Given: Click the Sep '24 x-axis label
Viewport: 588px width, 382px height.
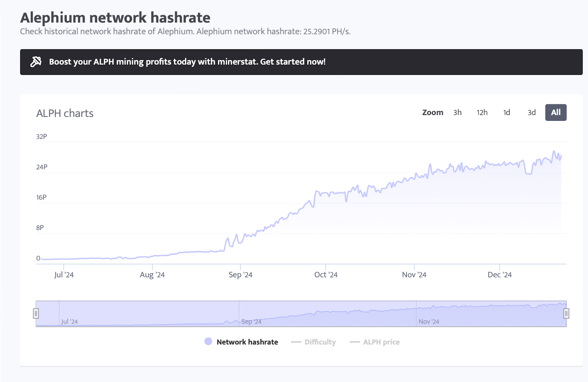Looking at the screenshot, I should [240, 275].
